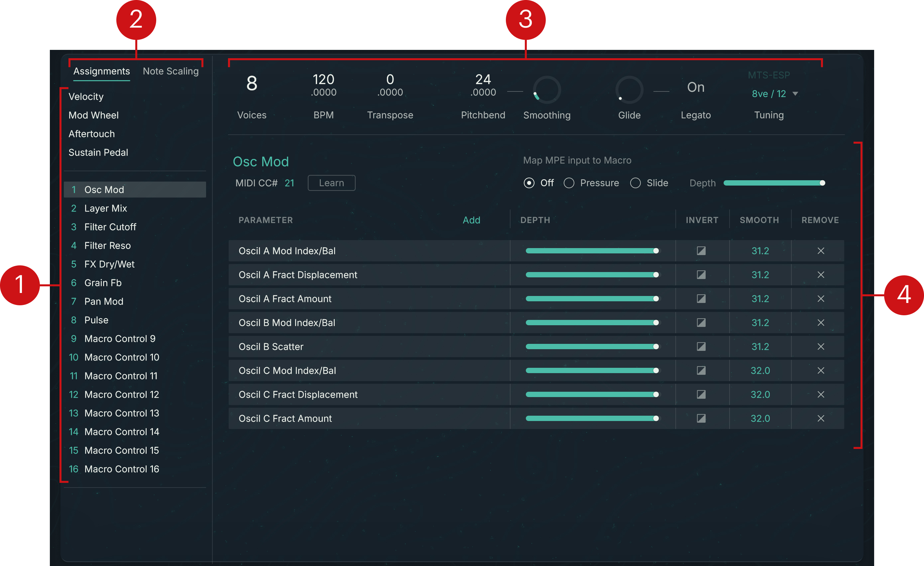
Task: Select the Pressure MPE radio button
Action: [569, 183]
